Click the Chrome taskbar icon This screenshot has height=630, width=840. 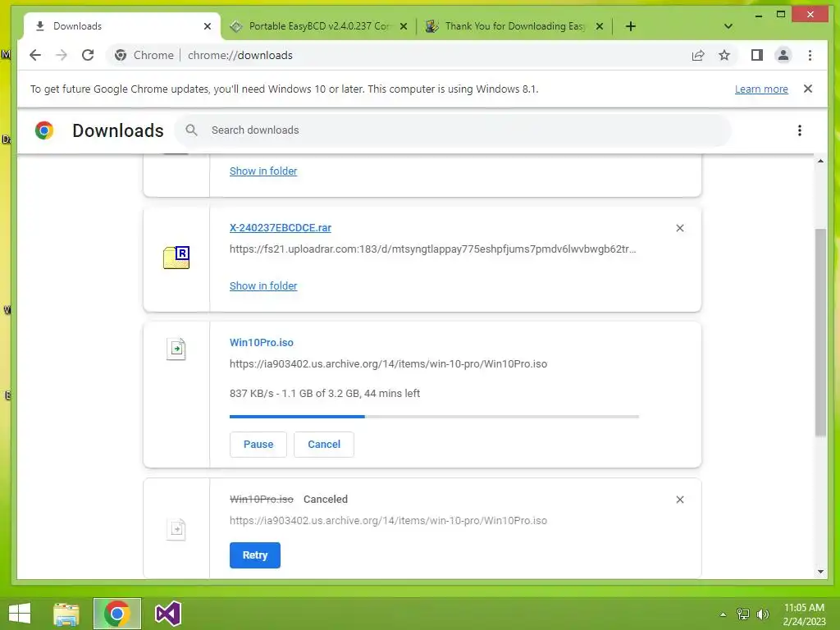tap(116, 614)
